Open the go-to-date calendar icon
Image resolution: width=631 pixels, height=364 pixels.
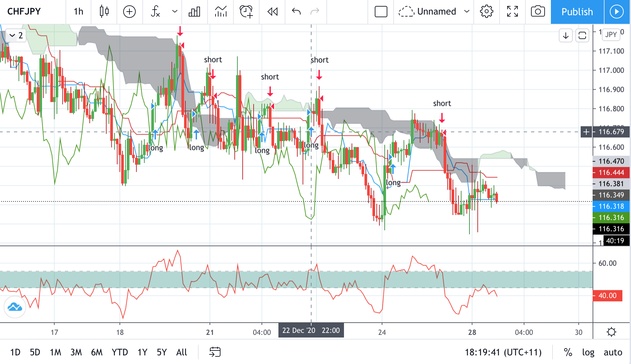[215, 352]
